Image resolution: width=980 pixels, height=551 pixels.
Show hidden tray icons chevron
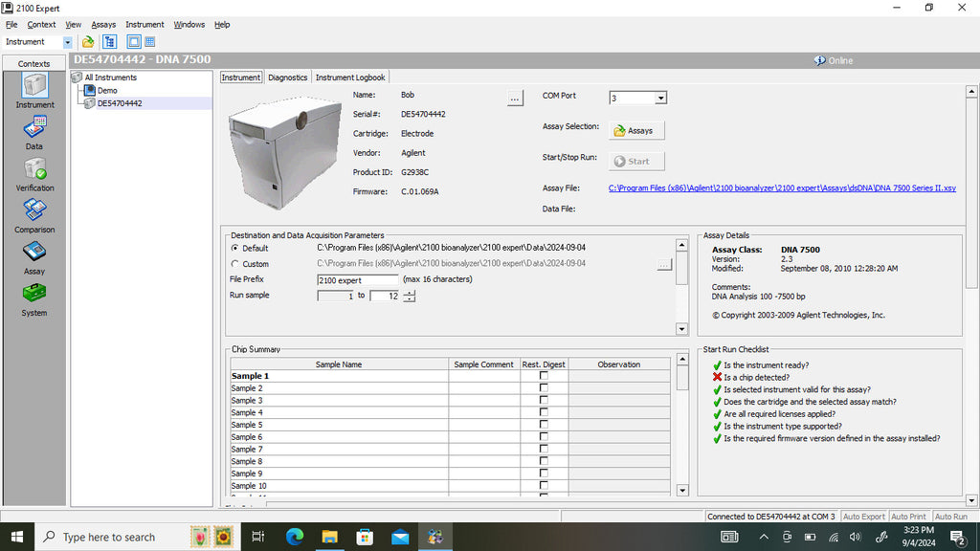click(x=764, y=537)
